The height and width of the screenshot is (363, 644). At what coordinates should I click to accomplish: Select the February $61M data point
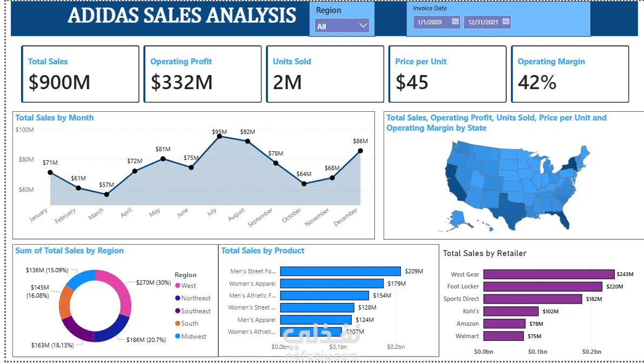[x=78, y=188]
